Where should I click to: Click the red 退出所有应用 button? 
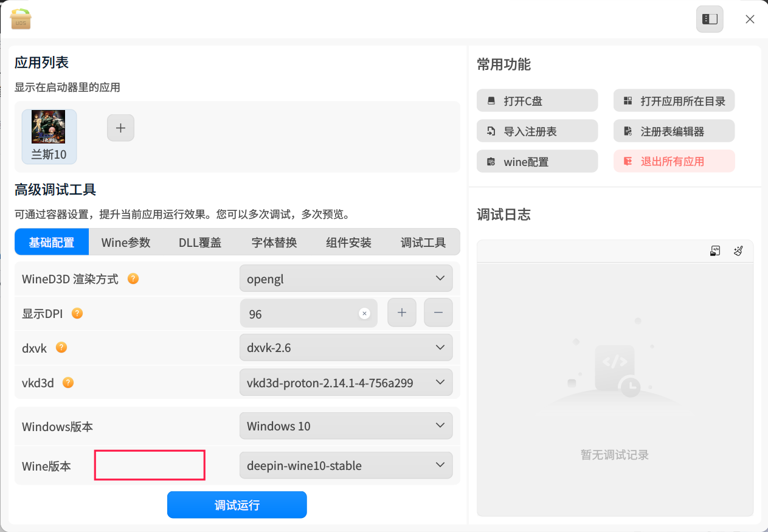(x=674, y=161)
